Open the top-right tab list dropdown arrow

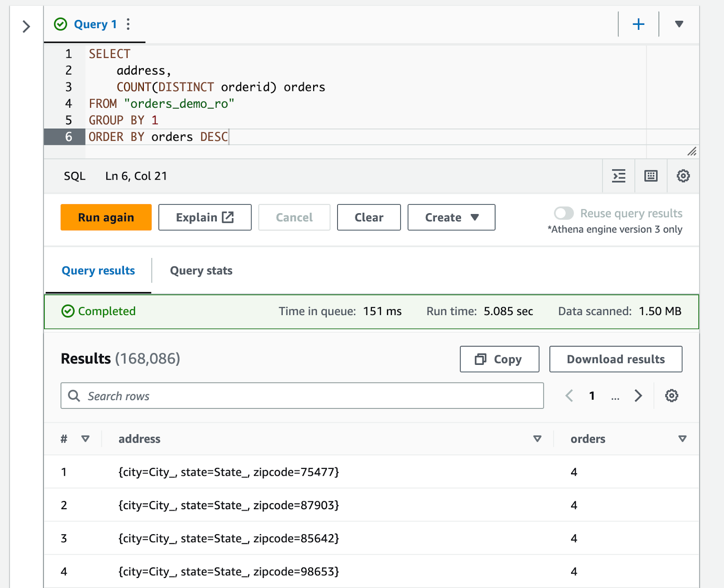coord(678,24)
